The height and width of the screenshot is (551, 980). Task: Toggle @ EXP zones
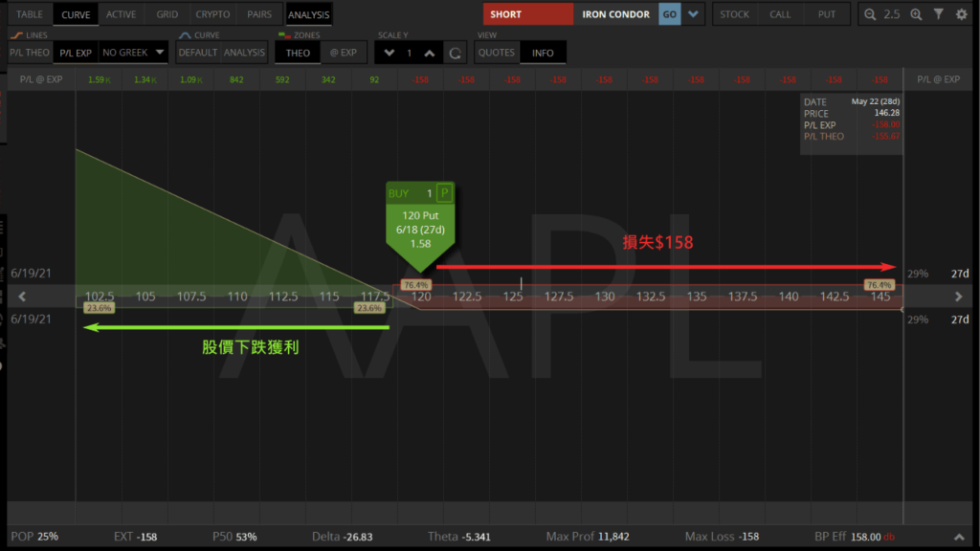[344, 53]
